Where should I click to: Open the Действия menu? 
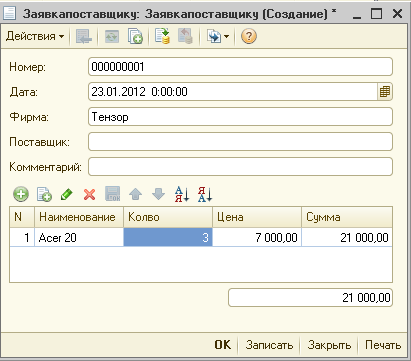coord(35,36)
